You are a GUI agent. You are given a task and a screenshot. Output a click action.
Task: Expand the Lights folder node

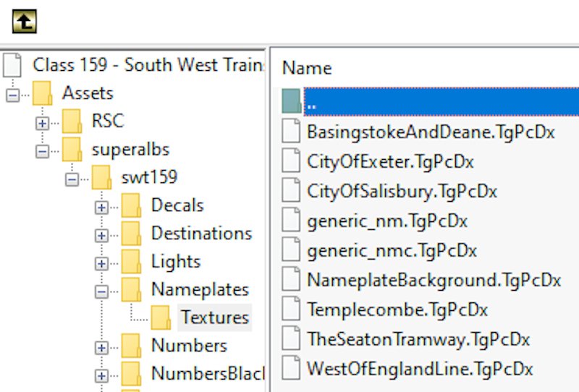tap(101, 263)
